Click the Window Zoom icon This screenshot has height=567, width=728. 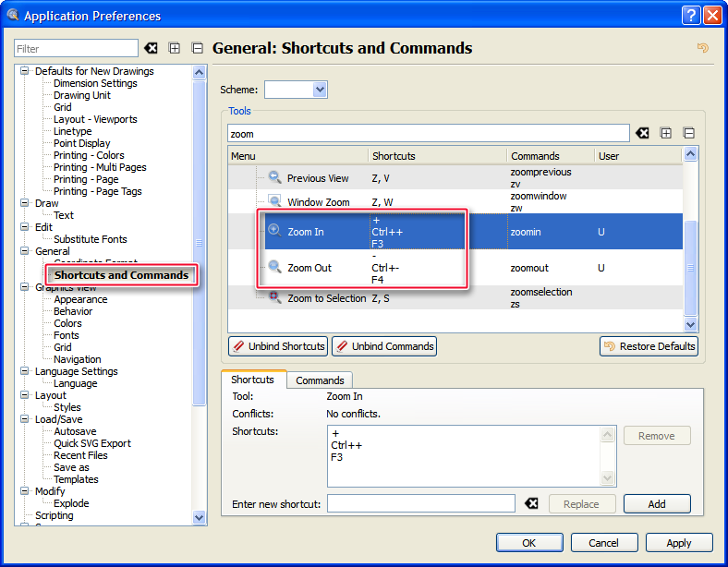point(275,201)
